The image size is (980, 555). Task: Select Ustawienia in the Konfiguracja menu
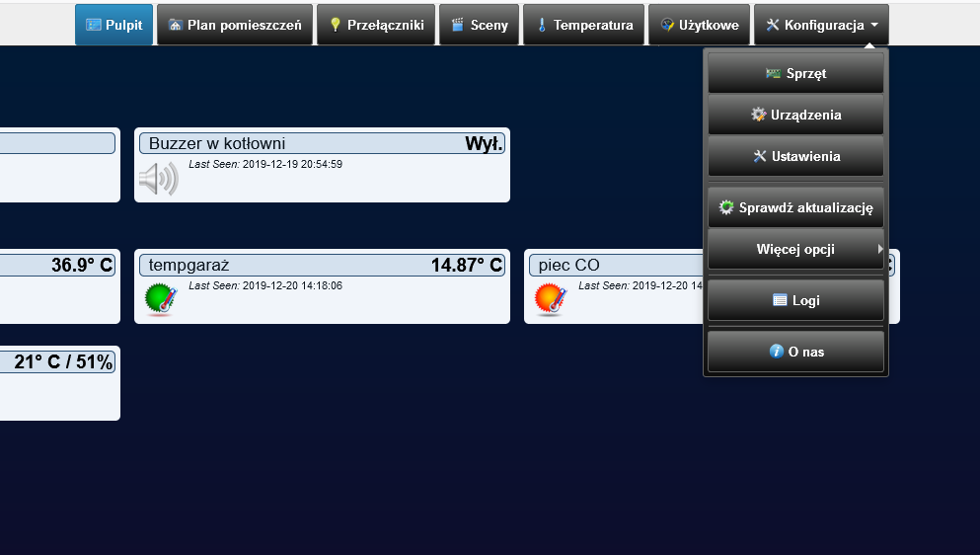click(x=795, y=156)
